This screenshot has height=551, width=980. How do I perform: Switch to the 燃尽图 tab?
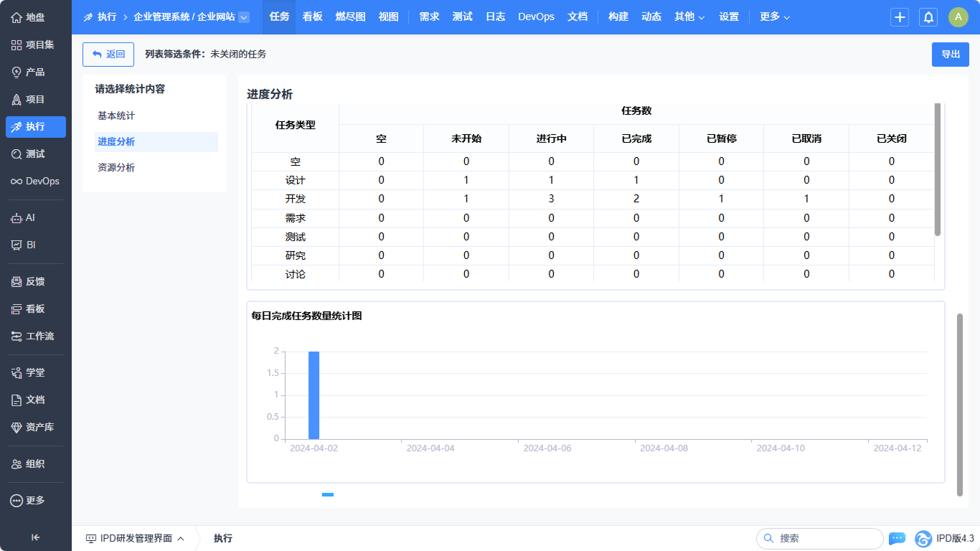coord(350,17)
